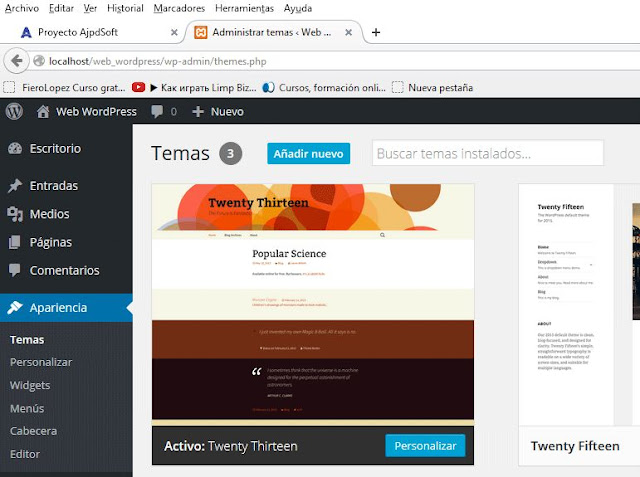This screenshot has width=640, height=477.
Task: Click the Apariencia paintbrush icon
Action: [15, 307]
